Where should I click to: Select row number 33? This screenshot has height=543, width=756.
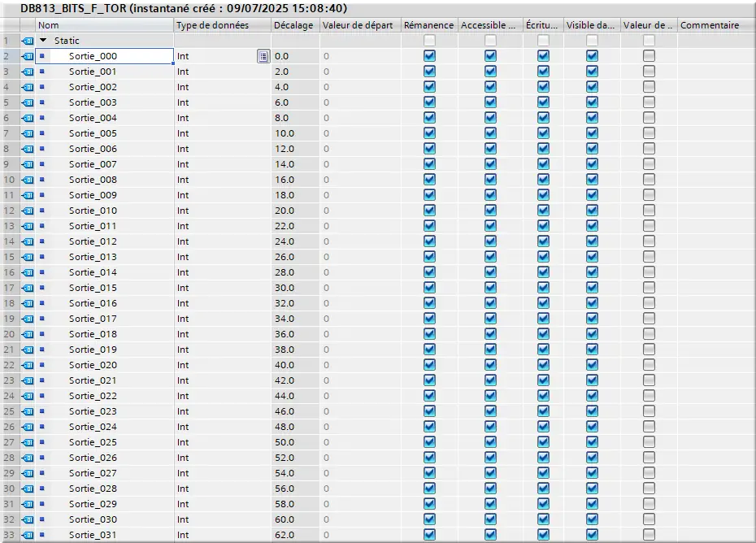pos(9,535)
